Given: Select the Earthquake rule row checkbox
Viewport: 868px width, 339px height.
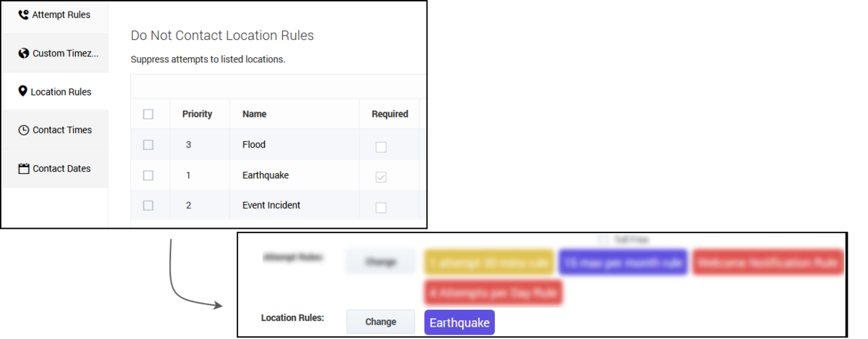Looking at the screenshot, I should pyautogui.click(x=148, y=175).
